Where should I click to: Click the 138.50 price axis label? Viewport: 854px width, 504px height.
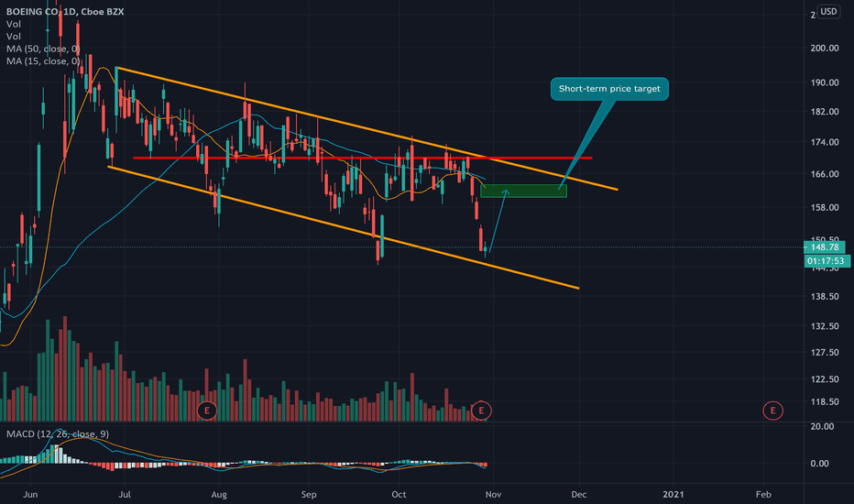click(x=825, y=296)
